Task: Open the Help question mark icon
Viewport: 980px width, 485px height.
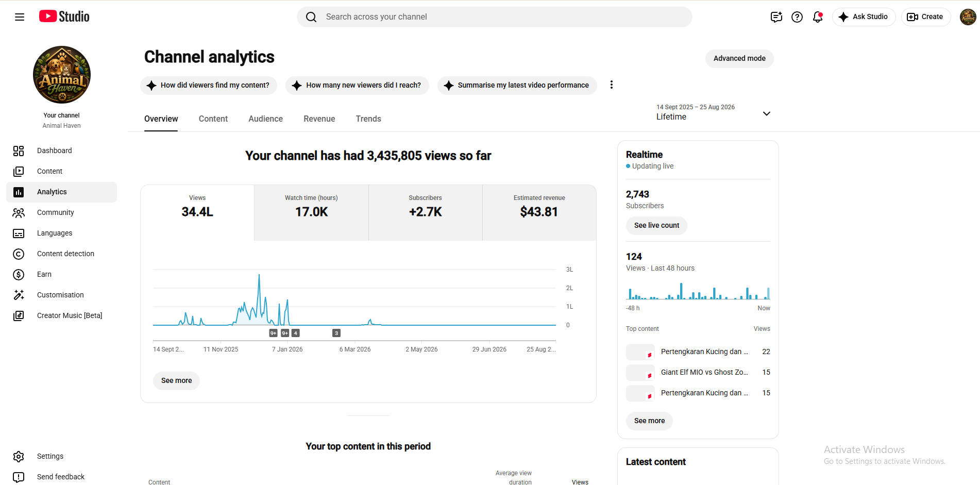Action: [797, 17]
